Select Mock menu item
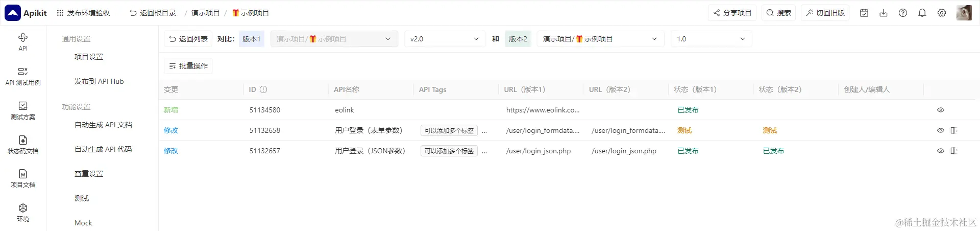980x231 pixels. [83, 223]
